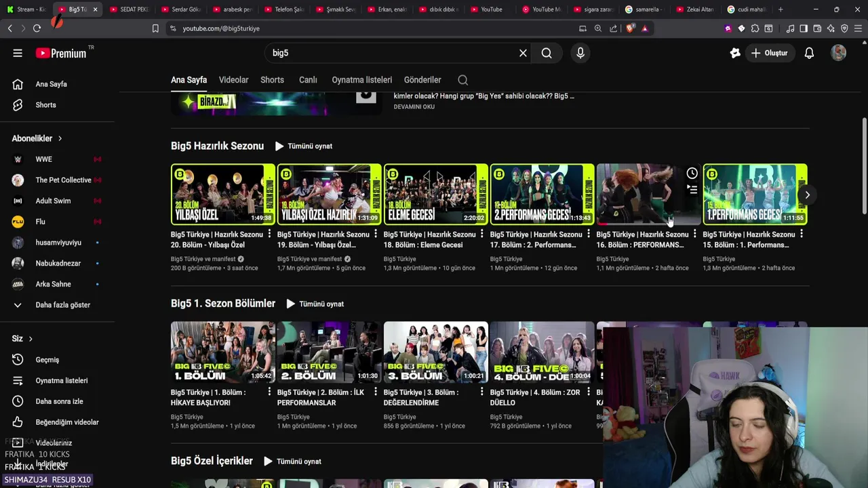Click DEVAMINI OKU link

point(414,106)
